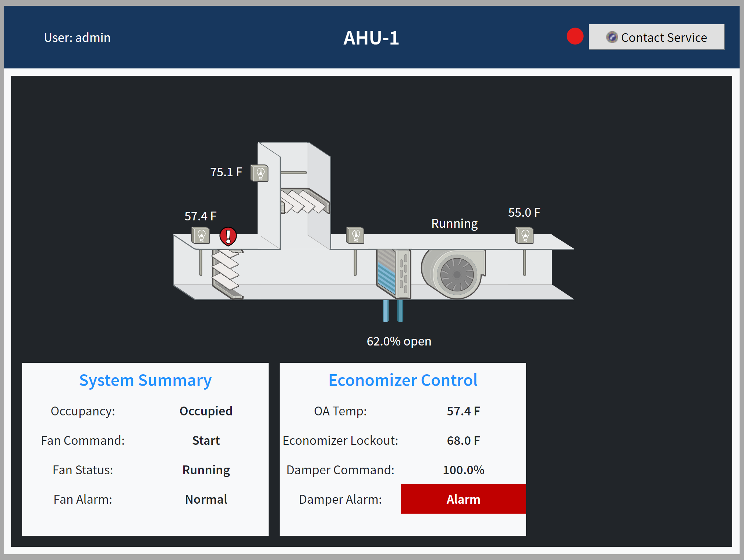Click the Economizer Control heading
This screenshot has width=744, height=560.
[403, 380]
